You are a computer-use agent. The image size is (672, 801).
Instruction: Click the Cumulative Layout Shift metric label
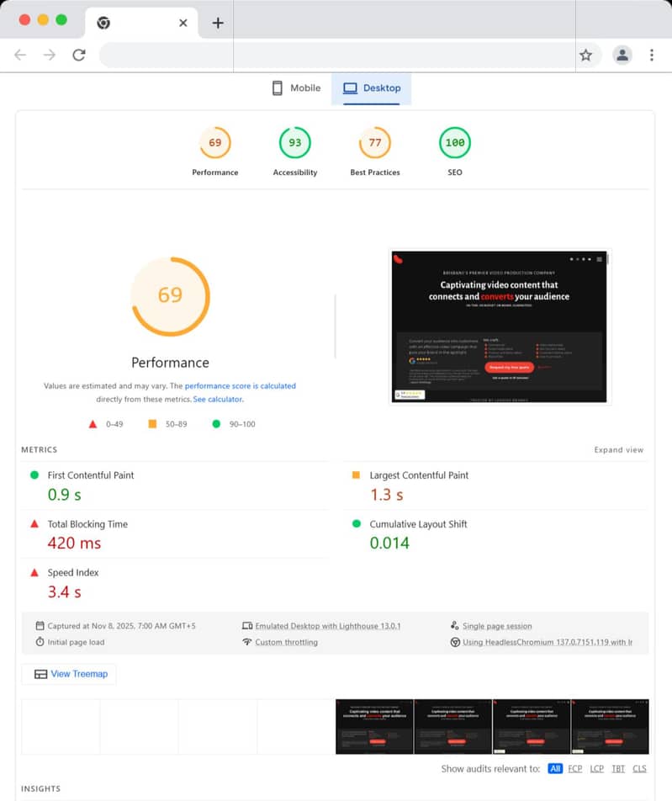[418, 524]
